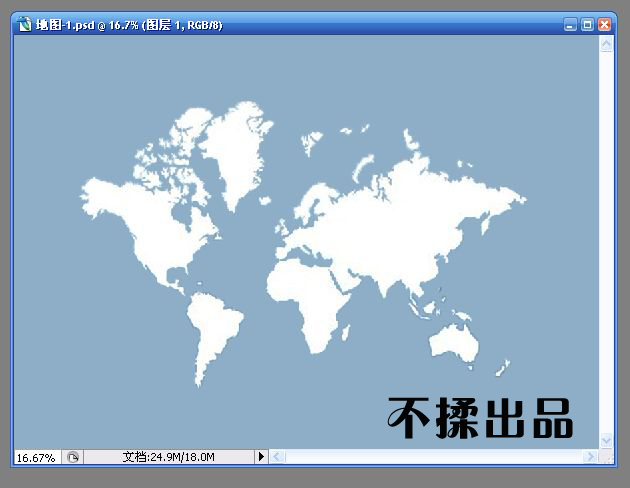Close the 地图-1.psd document window
Viewport: 630px width, 488px height.
604,25
